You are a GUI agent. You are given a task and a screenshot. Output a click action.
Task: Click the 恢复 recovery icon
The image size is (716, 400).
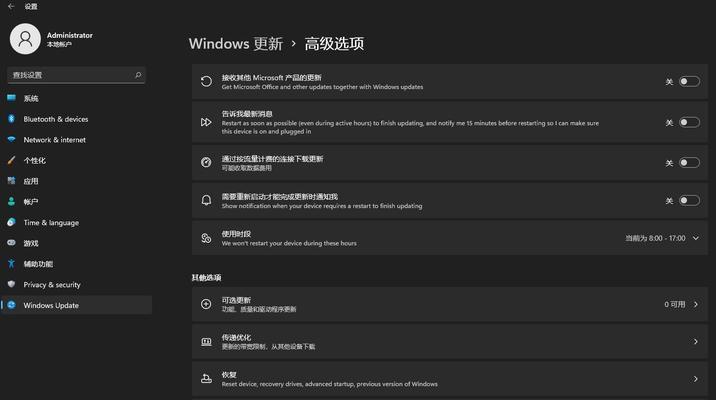[x=206, y=379]
